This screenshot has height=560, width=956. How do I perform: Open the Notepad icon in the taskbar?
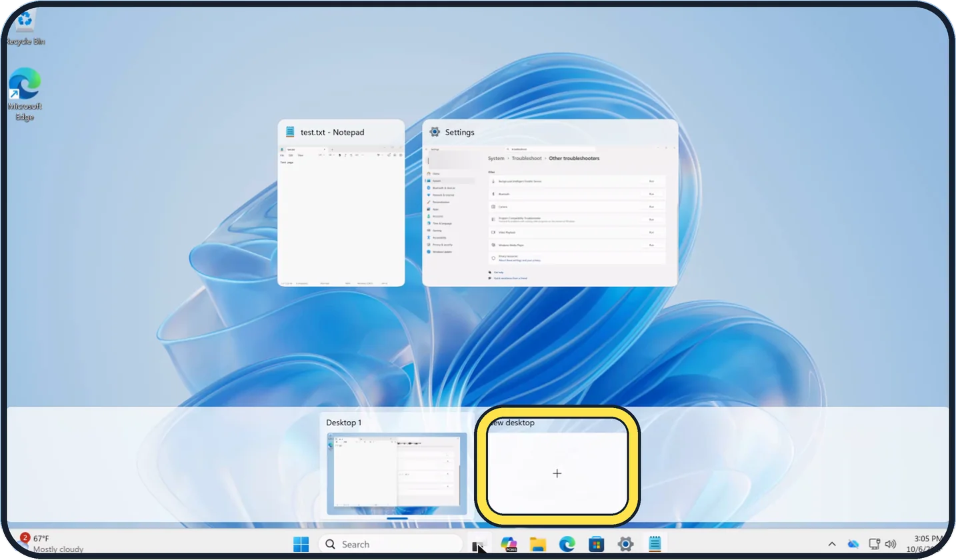[654, 544]
